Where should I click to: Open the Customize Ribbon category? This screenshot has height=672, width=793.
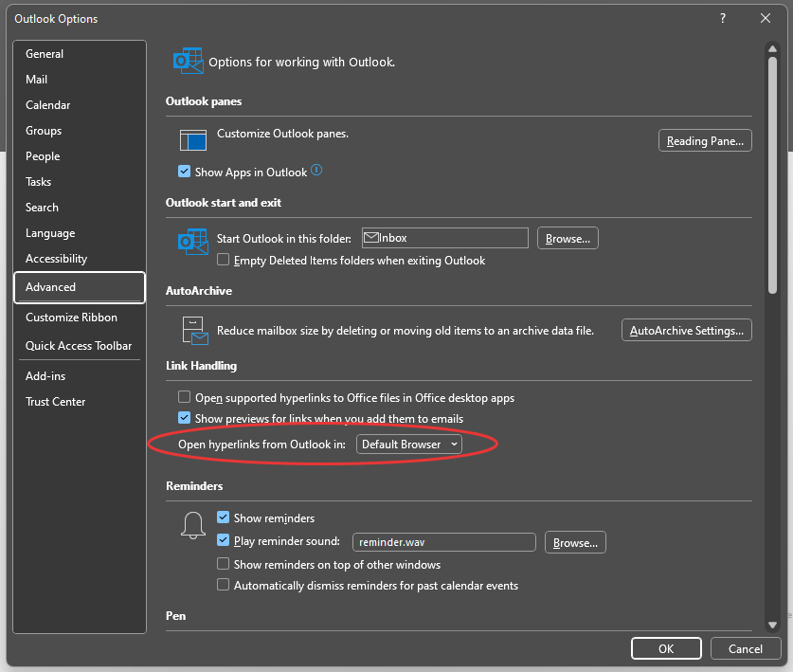coord(80,318)
